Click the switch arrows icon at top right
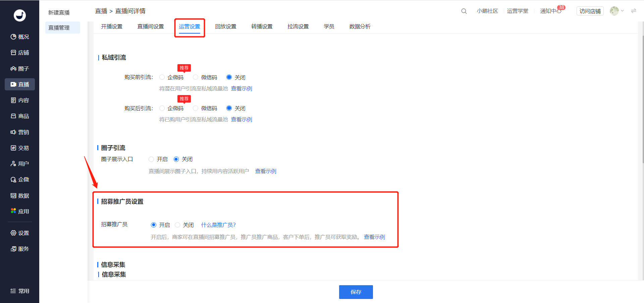The image size is (644, 303). click(634, 11)
